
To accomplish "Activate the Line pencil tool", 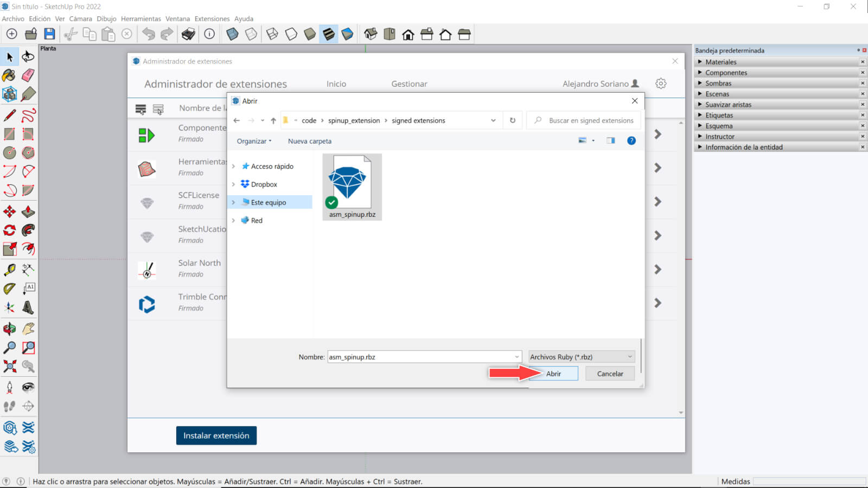I will point(10,115).
